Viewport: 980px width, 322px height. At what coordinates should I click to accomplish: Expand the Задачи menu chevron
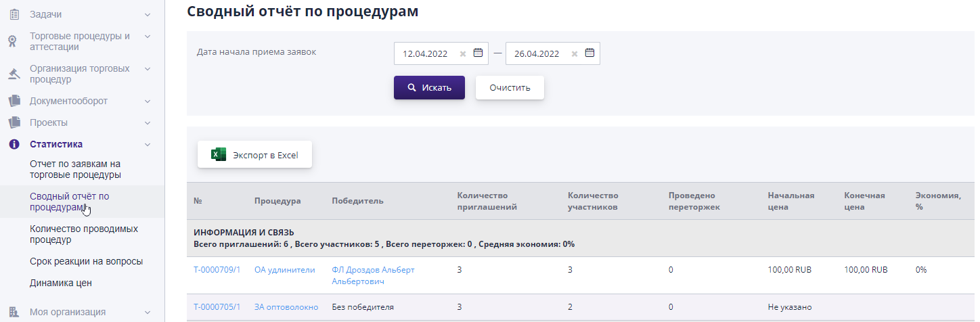[148, 14]
